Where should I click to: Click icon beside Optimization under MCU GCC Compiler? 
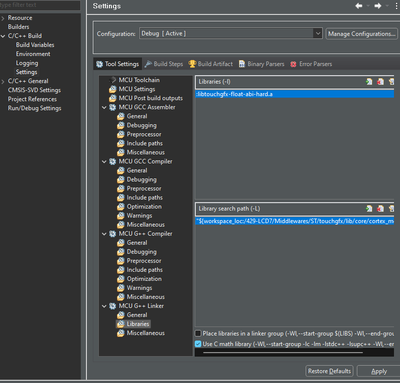121,207
